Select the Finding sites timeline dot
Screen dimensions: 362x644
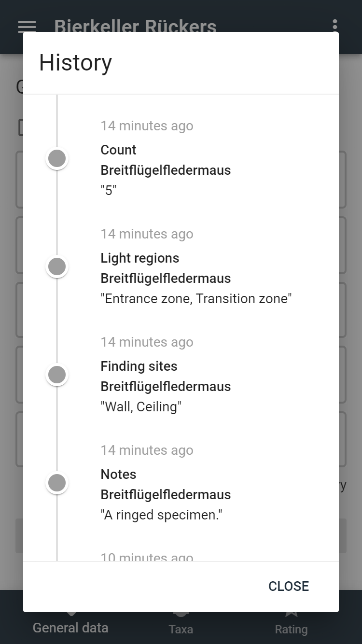57,375
